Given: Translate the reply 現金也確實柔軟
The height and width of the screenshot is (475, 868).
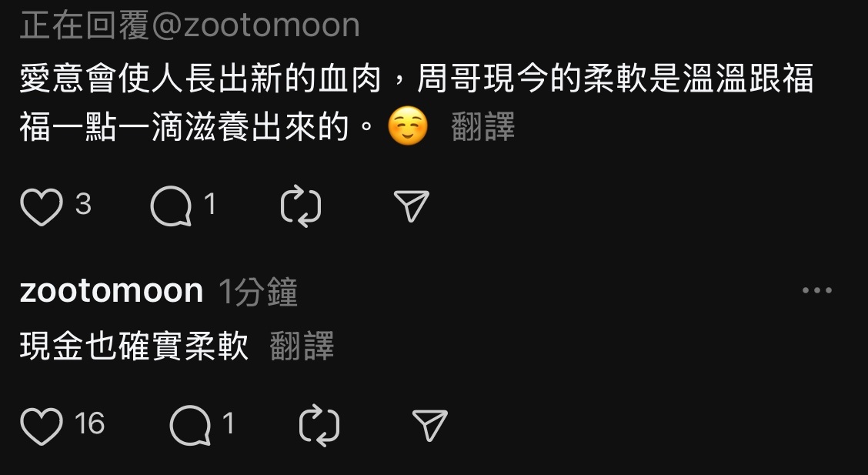Looking at the screenshot, I should 302,346.
